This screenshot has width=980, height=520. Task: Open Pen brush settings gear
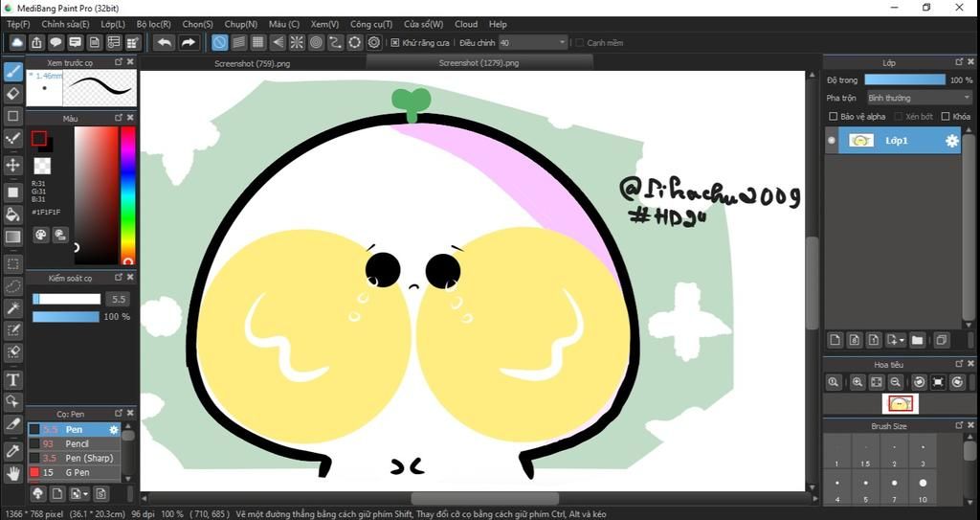113,430
